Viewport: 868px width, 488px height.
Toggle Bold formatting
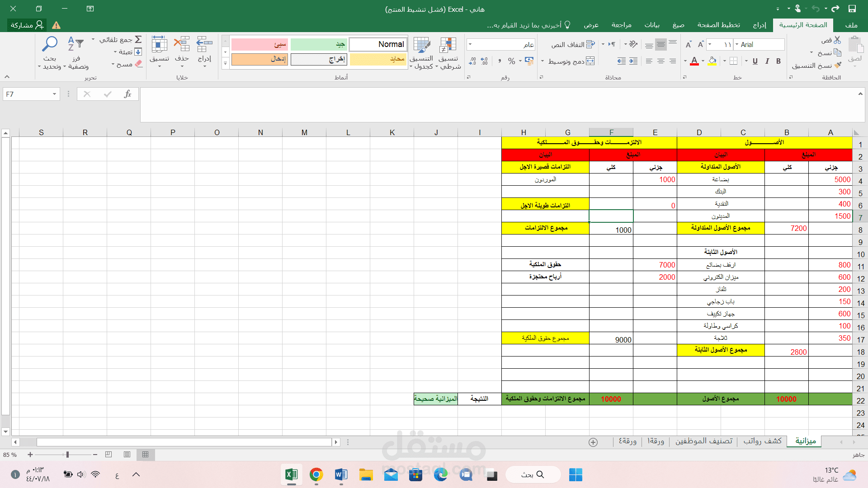(778, 61)
